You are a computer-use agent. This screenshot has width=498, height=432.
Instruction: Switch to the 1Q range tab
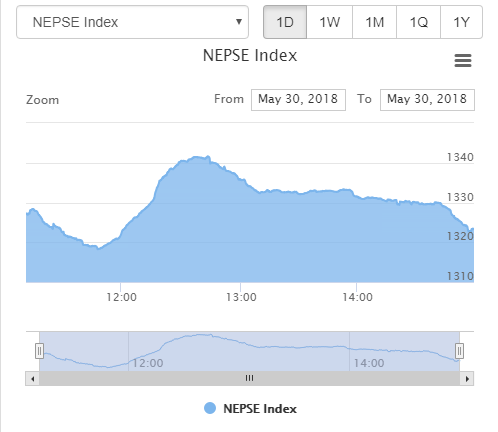[418, 22]
